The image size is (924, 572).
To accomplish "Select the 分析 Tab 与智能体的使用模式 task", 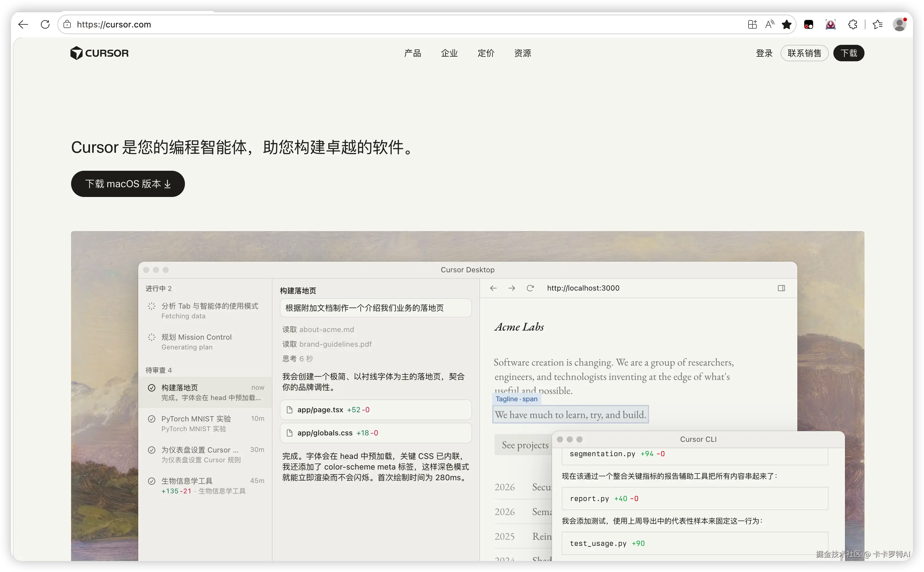I will 205,311.
